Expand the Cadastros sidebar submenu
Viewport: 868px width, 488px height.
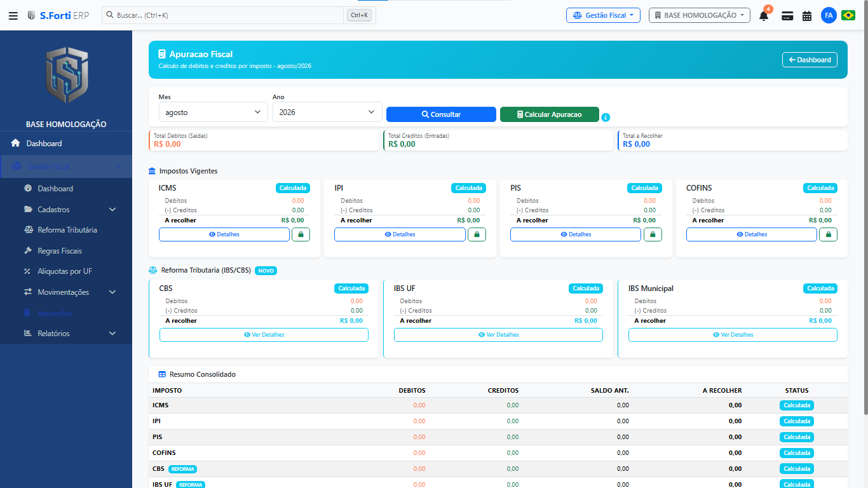click(66, 209)
